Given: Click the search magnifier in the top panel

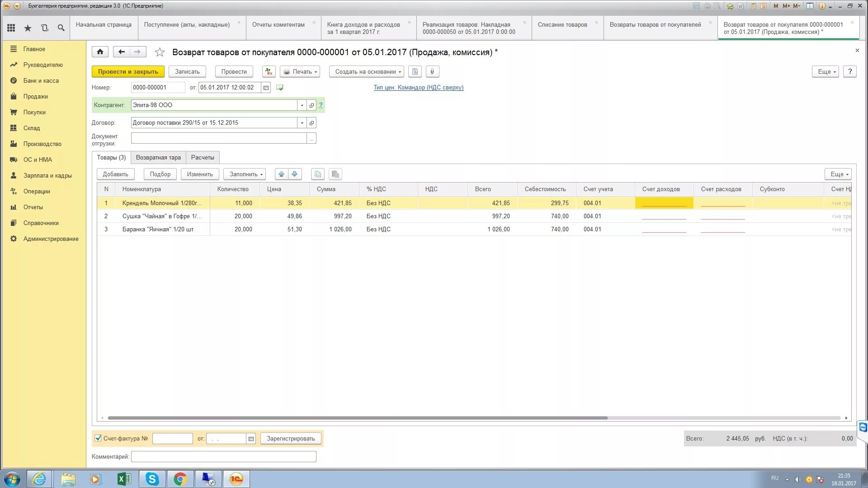Looking at the screenshot, I should pos(61,28).
